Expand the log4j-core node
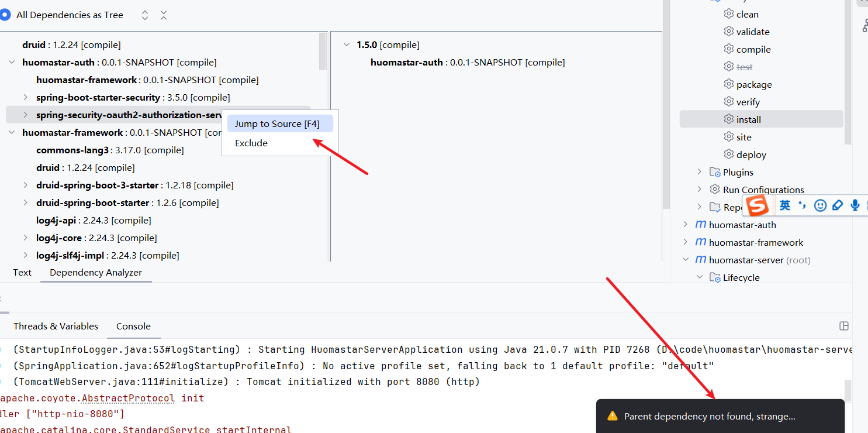The image size is (868, 433). (25, 238)
